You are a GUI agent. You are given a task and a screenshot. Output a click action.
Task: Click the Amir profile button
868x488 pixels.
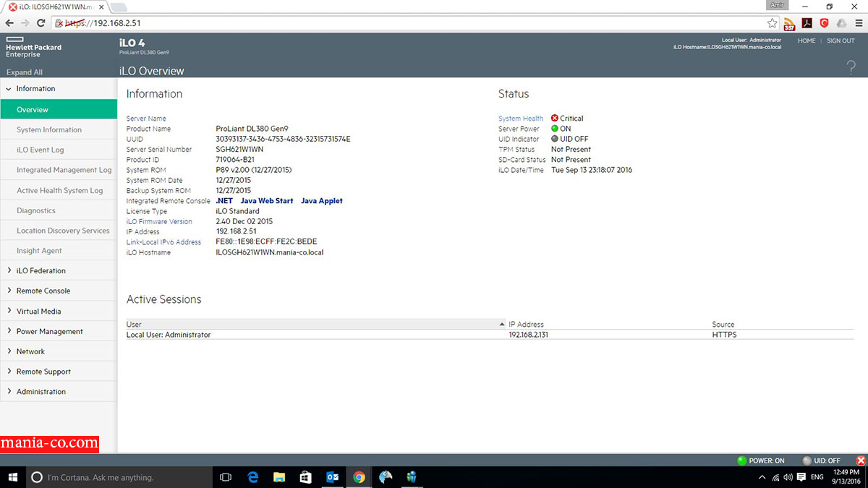(x=778, y=5)
